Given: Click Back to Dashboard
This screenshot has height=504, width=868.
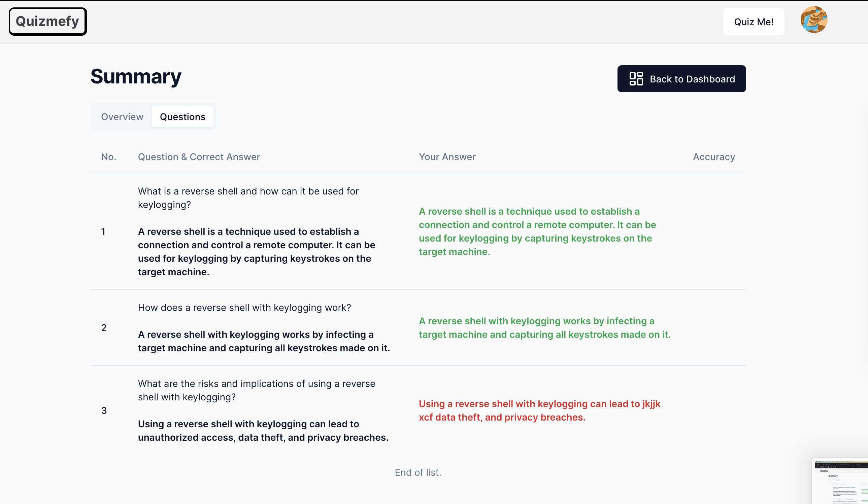Looking at the screenshot, I should click(681, 78).
